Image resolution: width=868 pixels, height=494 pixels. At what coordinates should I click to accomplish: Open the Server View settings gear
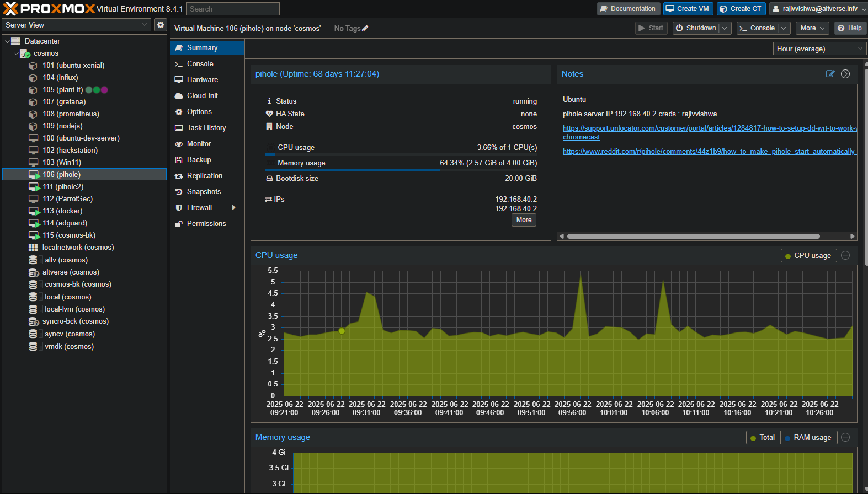(x=160, y=25)
